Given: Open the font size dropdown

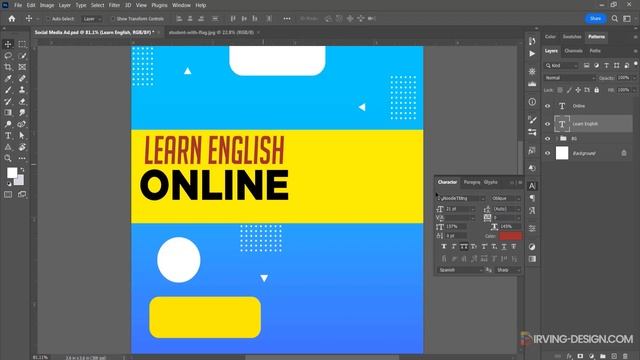Looking at the screenshot, I should [x=473, y=209].
